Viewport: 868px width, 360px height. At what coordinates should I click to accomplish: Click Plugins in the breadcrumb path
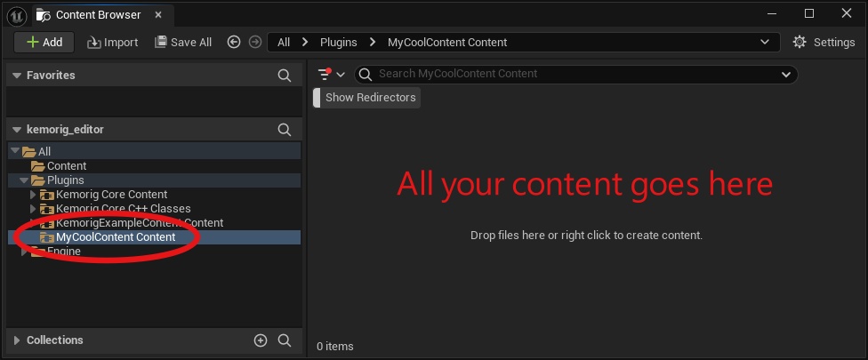(x=338, y=42)
